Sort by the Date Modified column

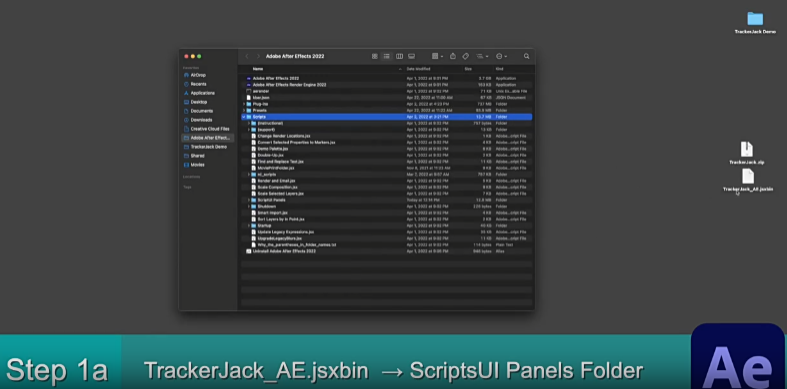click(x=418, y=69)
